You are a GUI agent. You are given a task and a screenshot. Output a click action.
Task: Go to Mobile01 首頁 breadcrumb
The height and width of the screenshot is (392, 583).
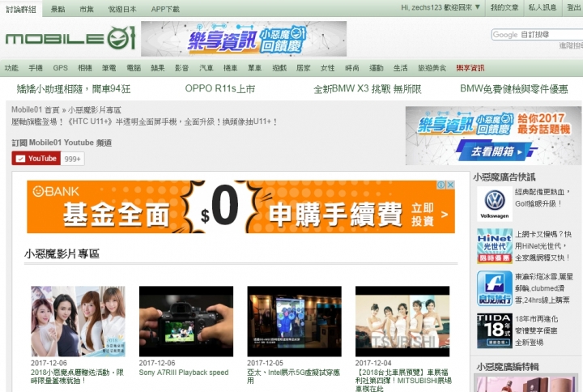(36, 109)
